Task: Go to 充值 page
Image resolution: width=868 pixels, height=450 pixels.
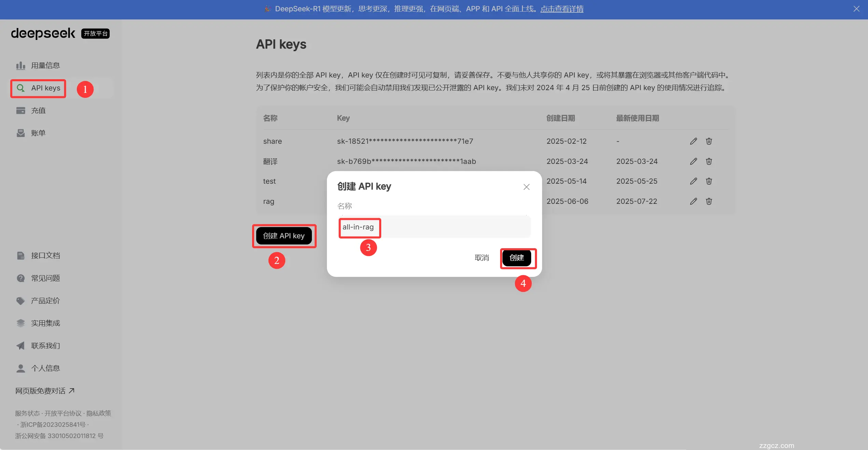Action: click(38, 111)
